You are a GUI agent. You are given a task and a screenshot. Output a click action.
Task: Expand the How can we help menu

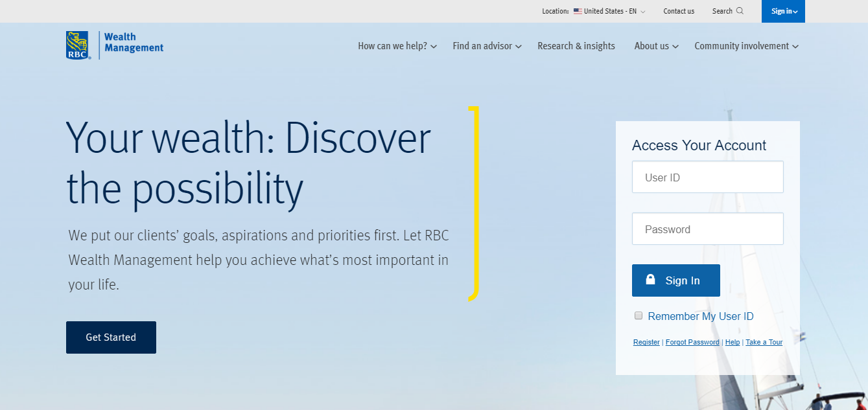click(x=397, y=46)
